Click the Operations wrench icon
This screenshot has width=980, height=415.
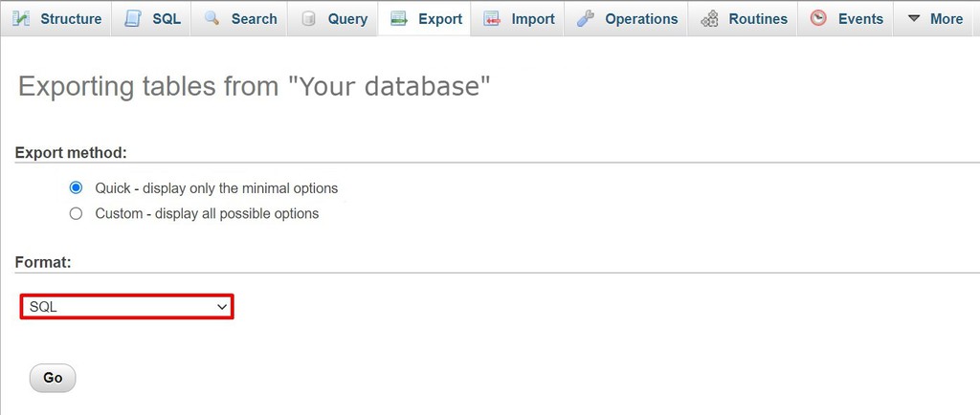586,18
